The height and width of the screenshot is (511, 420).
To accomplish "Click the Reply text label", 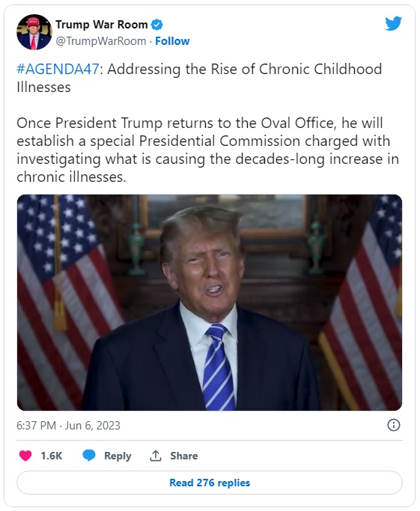I will click(118, 456).
